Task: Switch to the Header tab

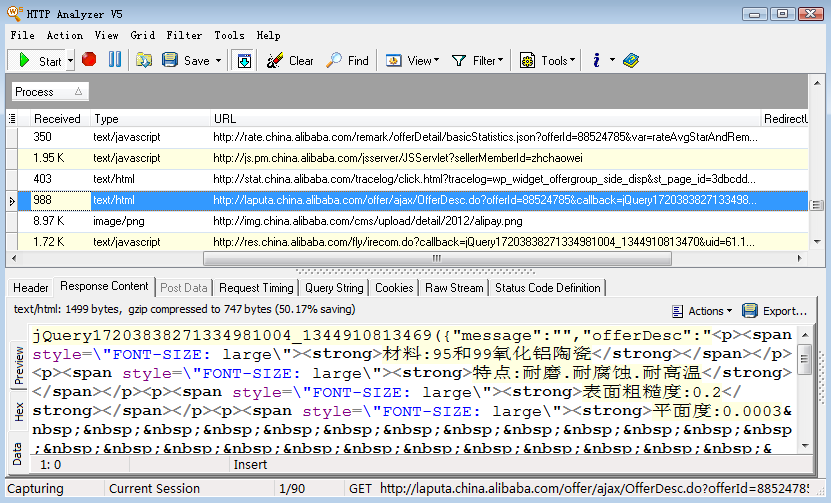Action: pos(31,288)
